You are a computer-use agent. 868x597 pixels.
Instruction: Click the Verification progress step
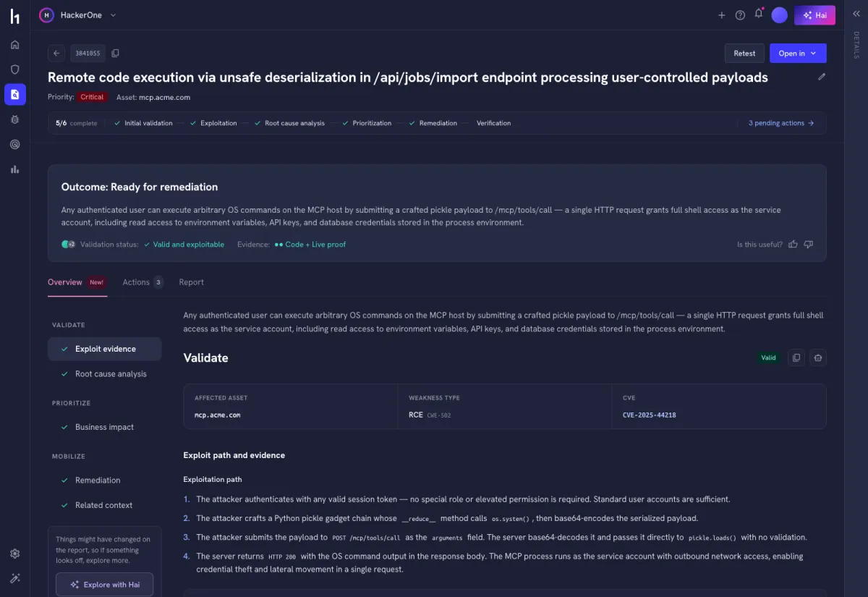(x=493, y=123)
